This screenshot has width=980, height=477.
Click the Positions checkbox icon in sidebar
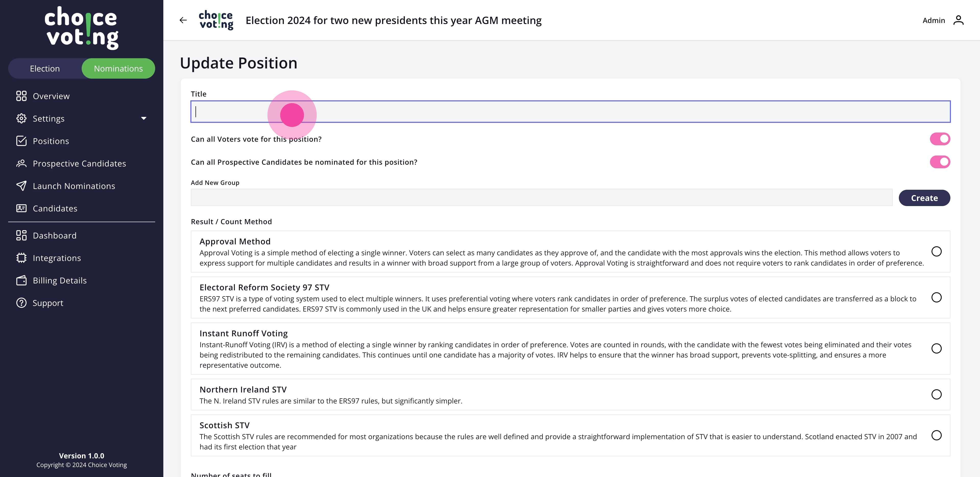21,141
